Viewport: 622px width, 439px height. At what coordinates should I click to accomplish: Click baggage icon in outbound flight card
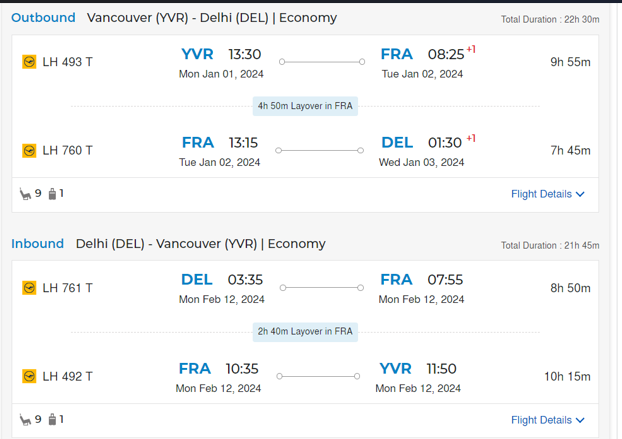[52, 194]
